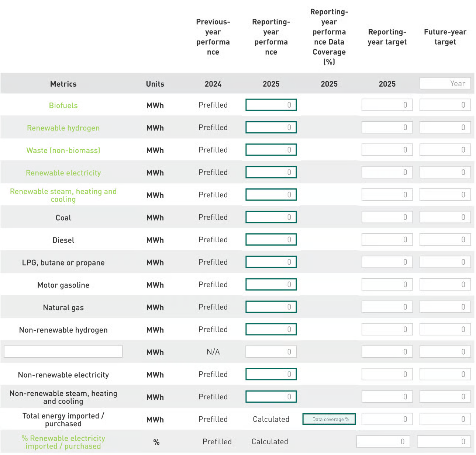Click LPG, butane or propane future-year target
Image resolution: width=476 pixels, height=455 pixels.
point(445,262)
